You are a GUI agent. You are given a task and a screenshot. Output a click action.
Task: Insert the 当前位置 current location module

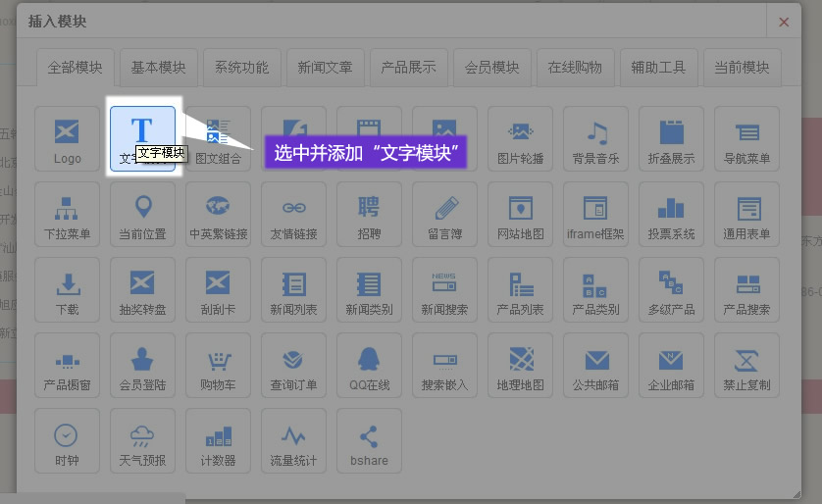142,214
